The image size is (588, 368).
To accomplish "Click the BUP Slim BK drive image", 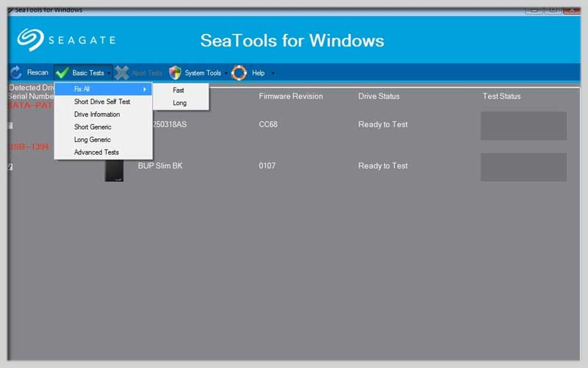I will tap(114, 171).
